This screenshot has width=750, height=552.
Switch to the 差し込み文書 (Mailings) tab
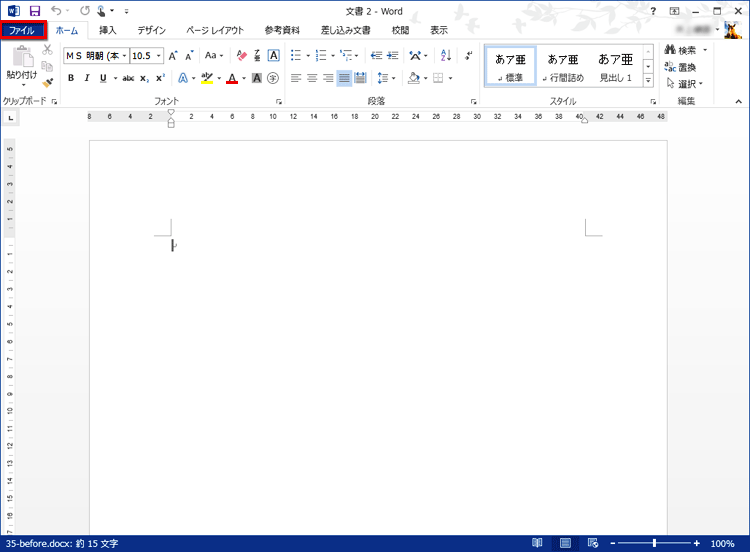tap(345, 30)
